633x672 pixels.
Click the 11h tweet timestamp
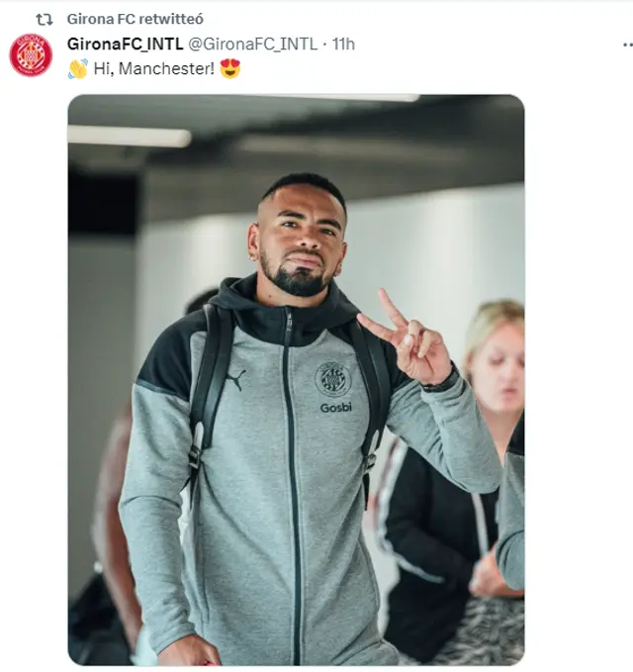[x=343, y=44]
